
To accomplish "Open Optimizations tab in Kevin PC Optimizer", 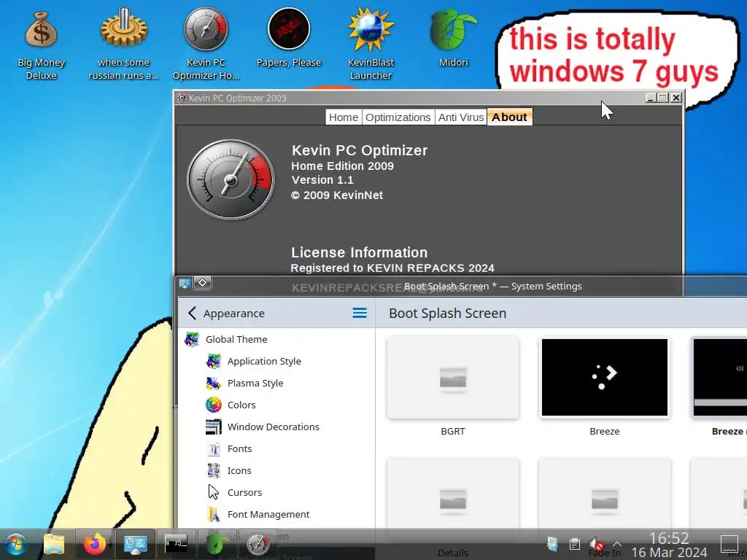I will point(398,117).
